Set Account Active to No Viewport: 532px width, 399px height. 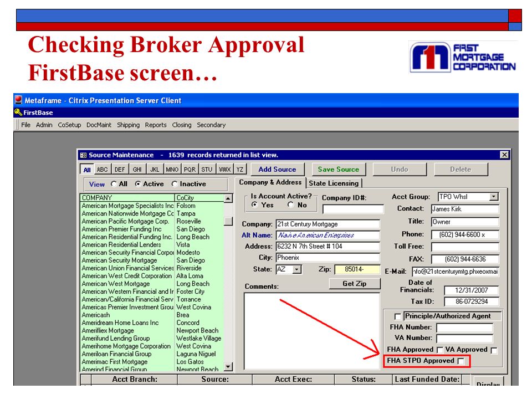pyautogui.click(x=290, y=204)
